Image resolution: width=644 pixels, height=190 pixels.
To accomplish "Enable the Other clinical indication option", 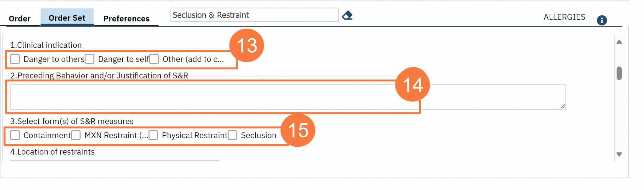I will (x=154, y=59).
